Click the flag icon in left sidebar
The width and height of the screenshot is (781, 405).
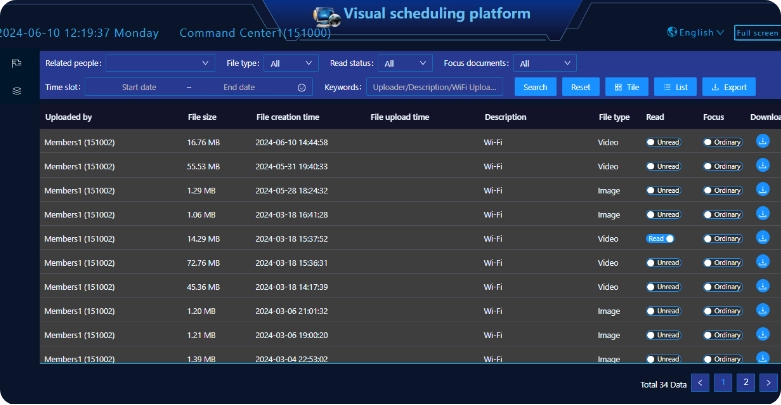16,63
